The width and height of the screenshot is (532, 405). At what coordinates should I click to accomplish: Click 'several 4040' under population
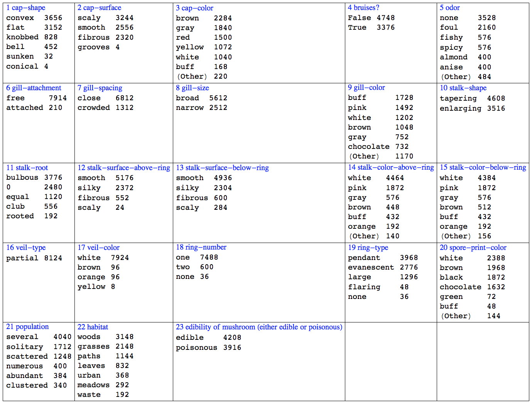[39, 337]
